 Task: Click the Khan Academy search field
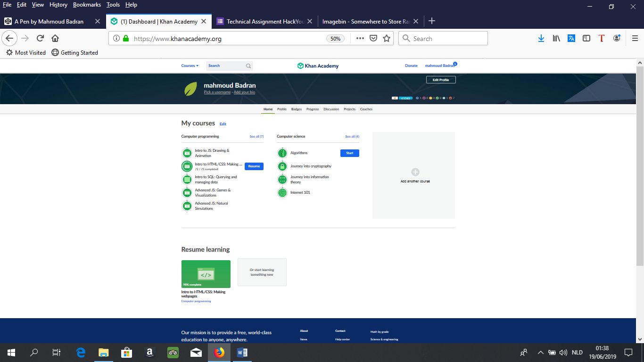click(230, 66)
